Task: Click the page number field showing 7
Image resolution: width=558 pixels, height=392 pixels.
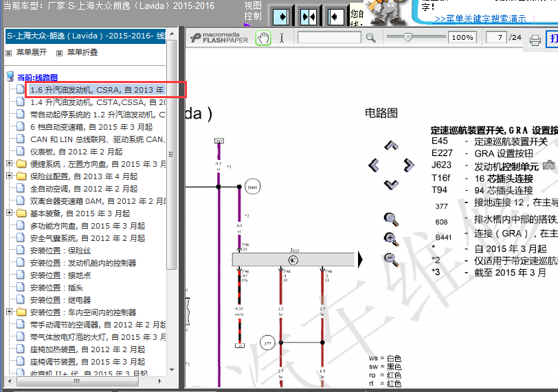Action: 496,37
